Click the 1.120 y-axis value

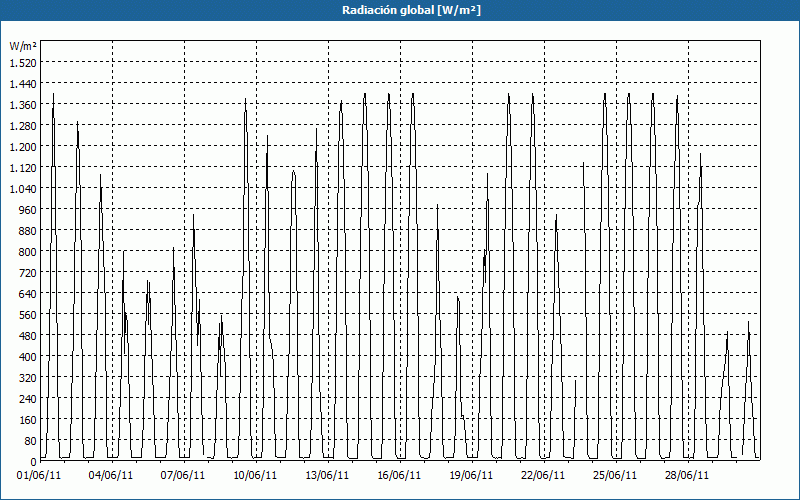click(x=23, y=167)
